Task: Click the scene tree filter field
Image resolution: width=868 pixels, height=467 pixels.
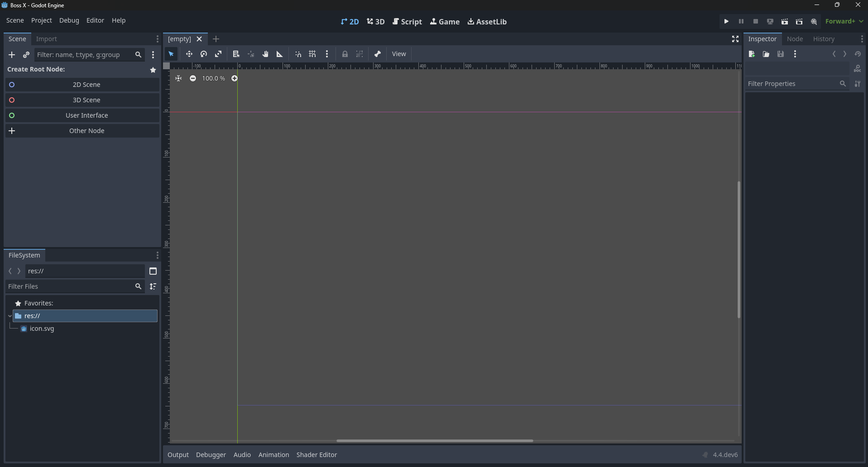Action: (x=89, y=55)
